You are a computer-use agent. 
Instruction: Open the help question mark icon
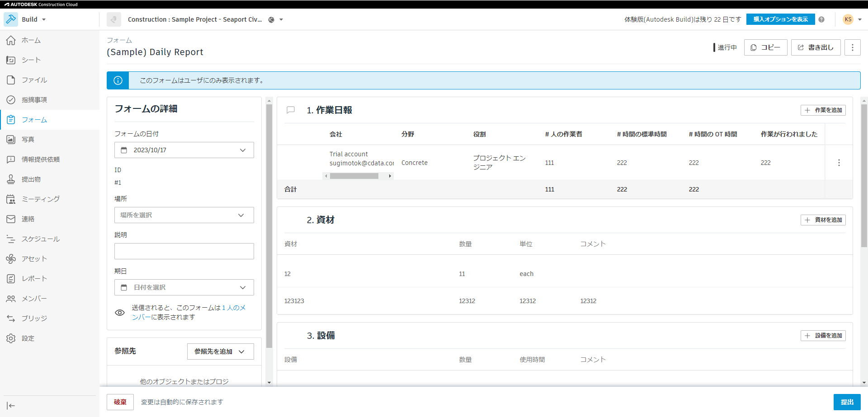[821, 19]
